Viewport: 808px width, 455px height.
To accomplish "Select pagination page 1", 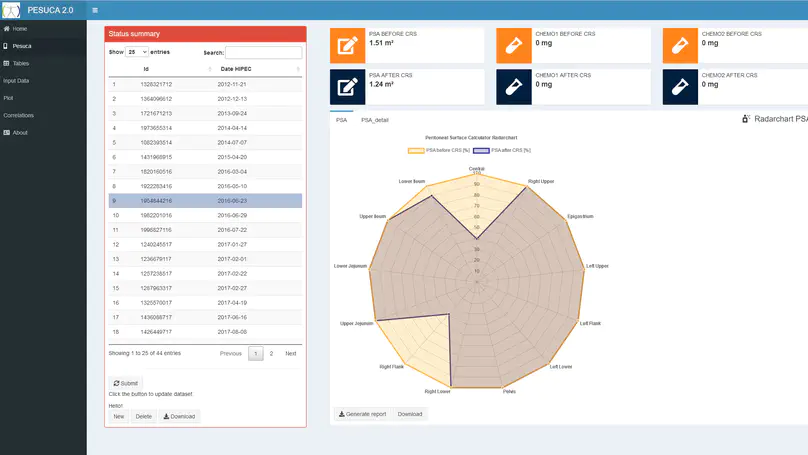I will 256,353.
